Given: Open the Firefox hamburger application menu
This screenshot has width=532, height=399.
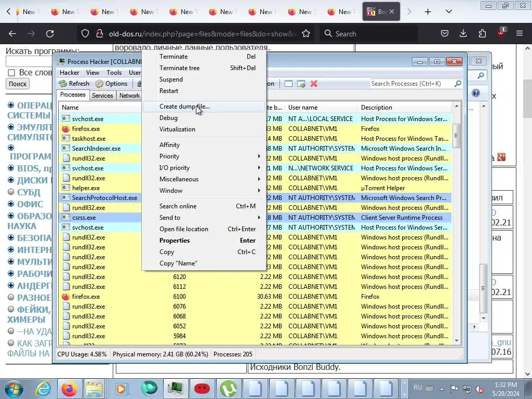Looking at the screenshot, I should click(x=520, y=34).
